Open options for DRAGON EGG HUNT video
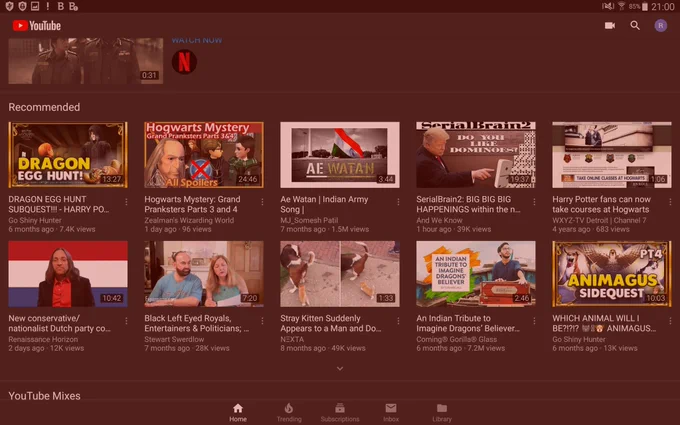This screenshot has width=680, height=425. coord(126,202)
